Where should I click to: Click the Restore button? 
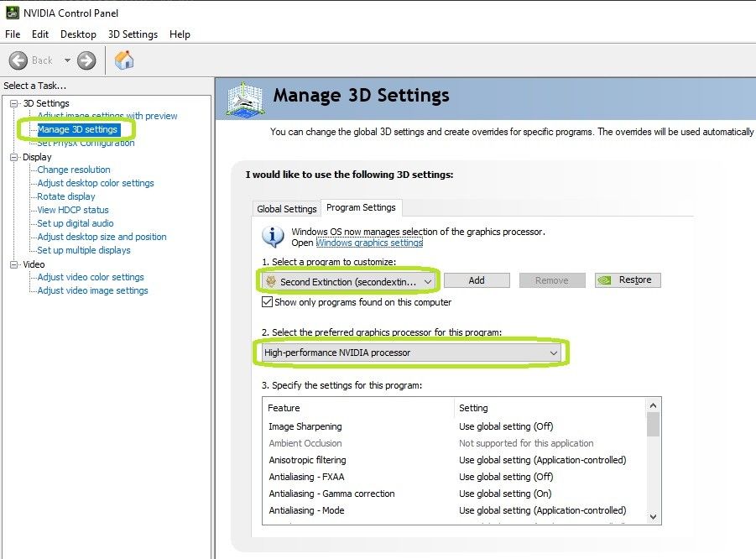coord(628,280)
